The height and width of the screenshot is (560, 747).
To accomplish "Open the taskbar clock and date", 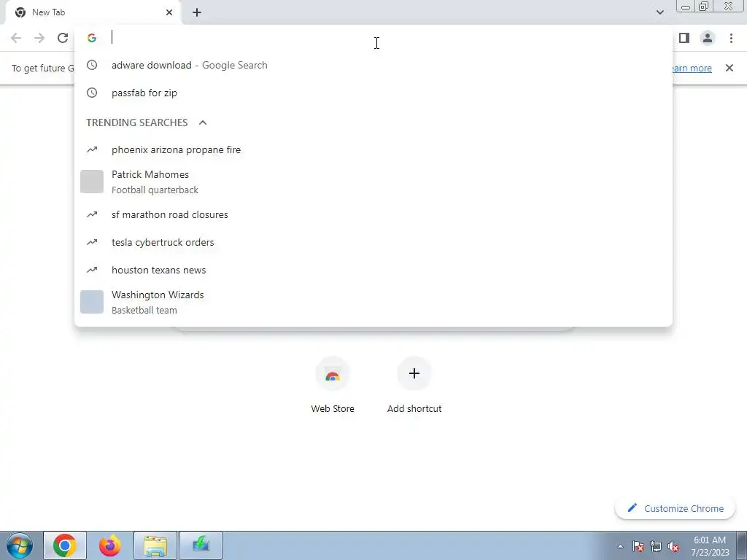I will 710,546.
